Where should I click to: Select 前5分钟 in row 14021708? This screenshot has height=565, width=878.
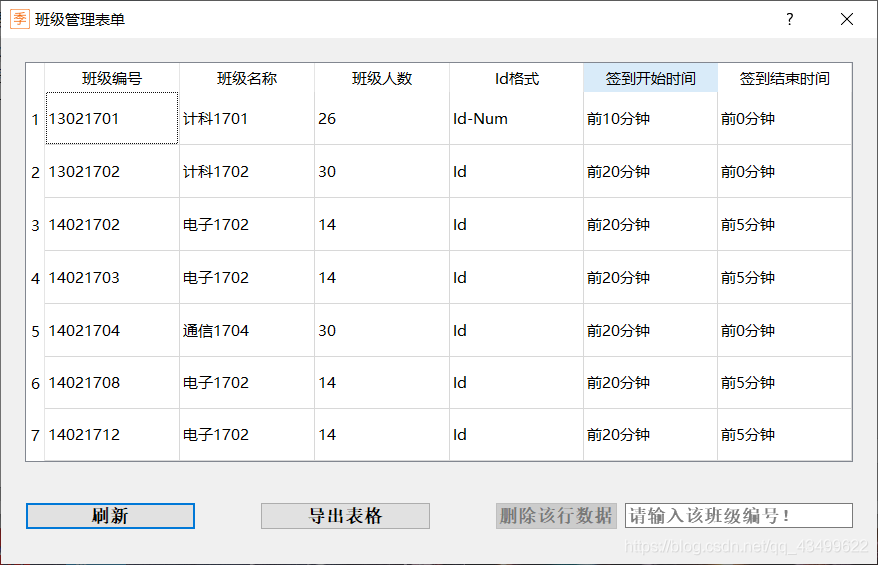click(784, 383)
